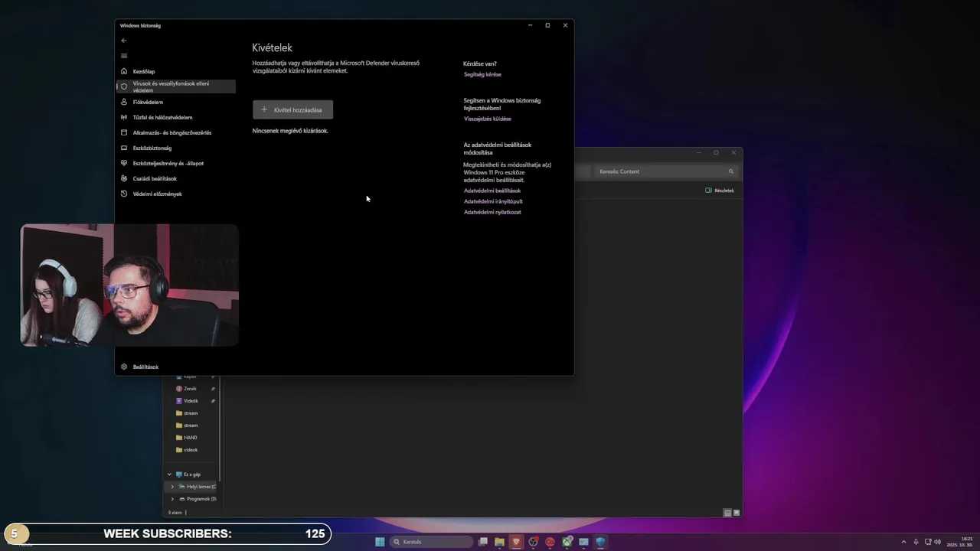Open the HAND folder in the navigation pane
The width and height of the screenshot is (980, 551).
click(x=190, y=438)
